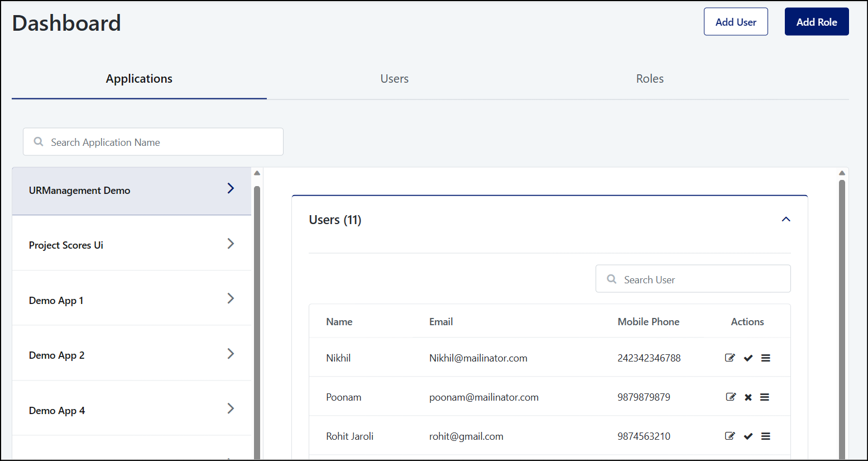Switch to the Roles tab

[x=650, y=79]
